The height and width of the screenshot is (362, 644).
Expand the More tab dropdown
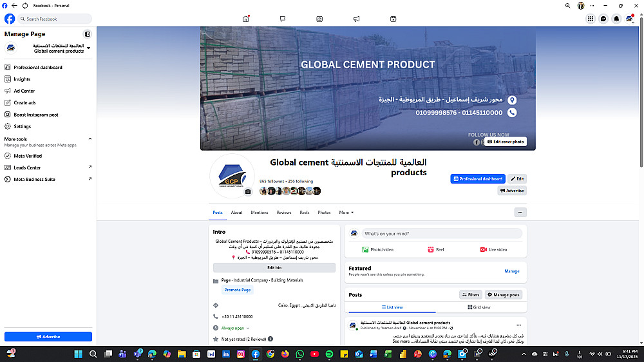tap(346, 213)
